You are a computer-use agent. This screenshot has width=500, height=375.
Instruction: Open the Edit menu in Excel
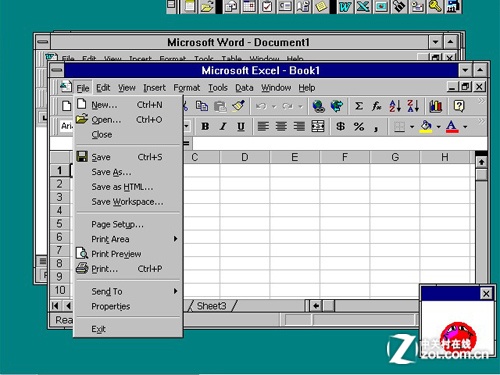(x=103, y=88)
